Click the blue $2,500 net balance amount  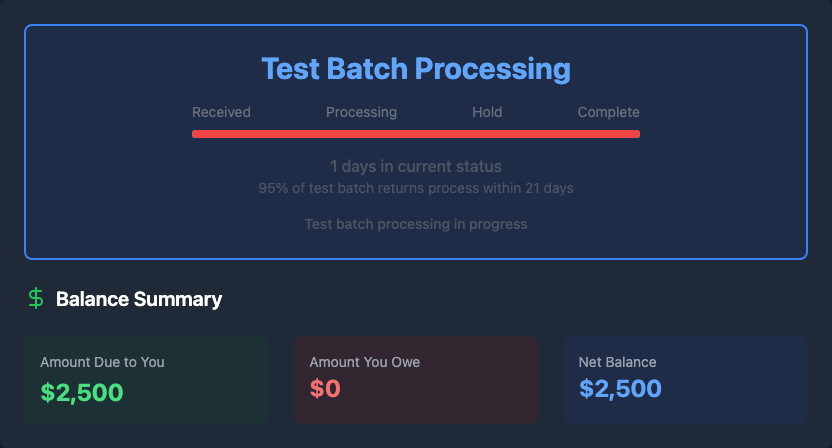pos(620,391)
